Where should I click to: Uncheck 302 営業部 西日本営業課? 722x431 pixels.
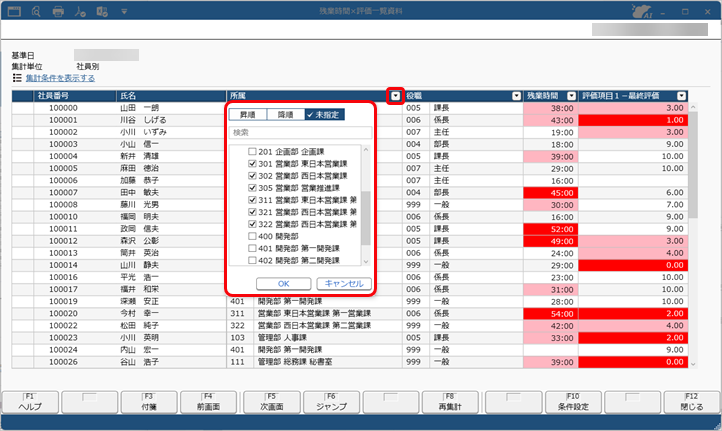(252, 176)
